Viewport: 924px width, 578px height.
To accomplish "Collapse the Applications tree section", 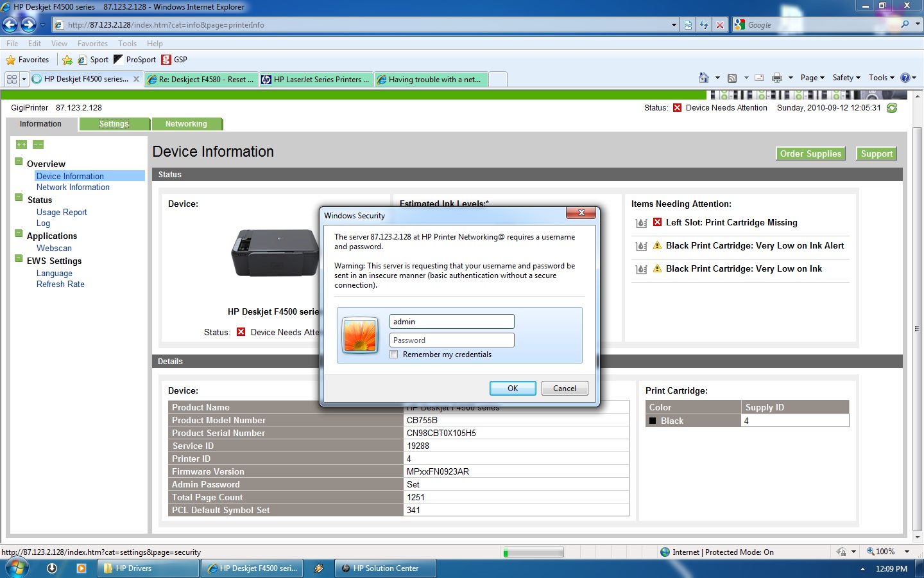I will tap(19, 234).
